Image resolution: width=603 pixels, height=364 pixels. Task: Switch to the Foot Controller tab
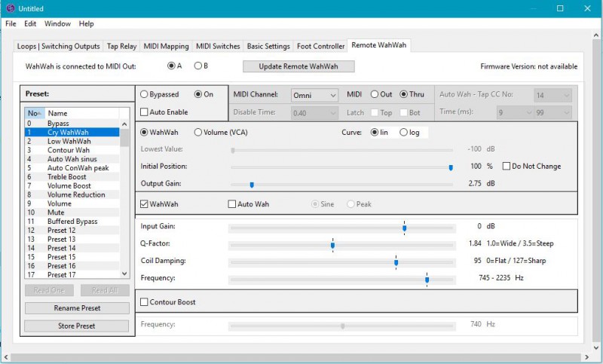[320, 46]
